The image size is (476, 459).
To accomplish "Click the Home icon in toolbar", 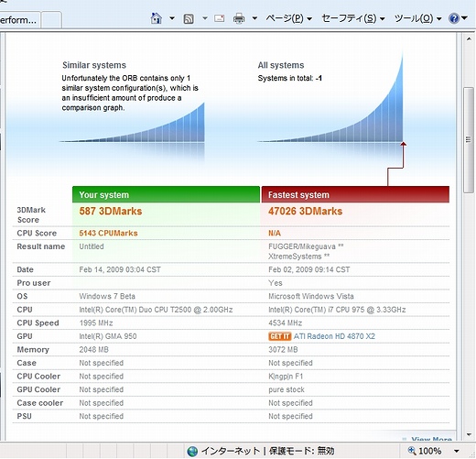I will point(157,18).
